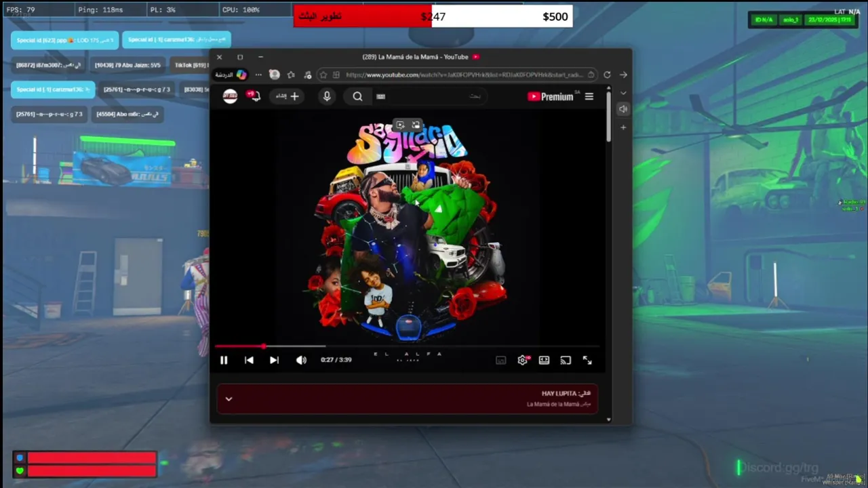Screen dimensions: 868x488
Task: Open split screen icon in address bar
Action: click(x=336, y=75)
